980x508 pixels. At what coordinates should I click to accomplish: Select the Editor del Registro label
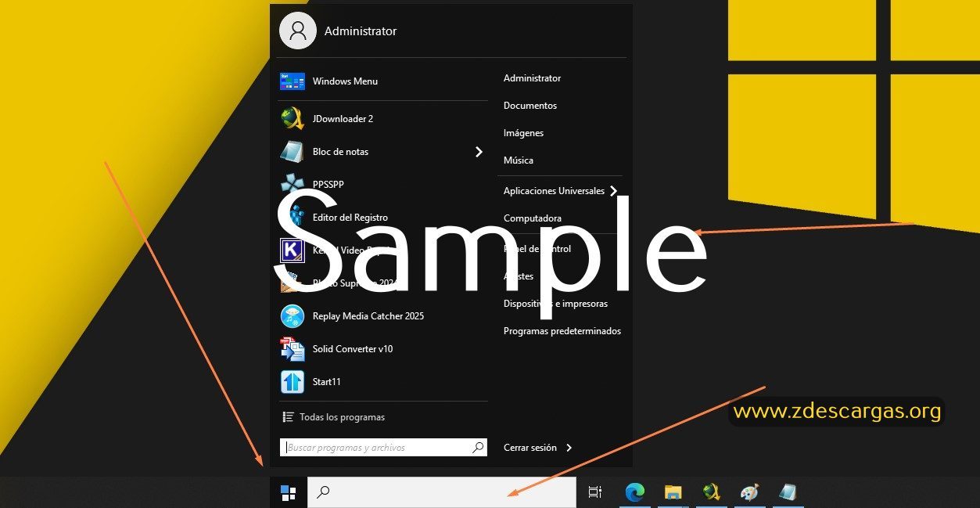tap(350, 218)
